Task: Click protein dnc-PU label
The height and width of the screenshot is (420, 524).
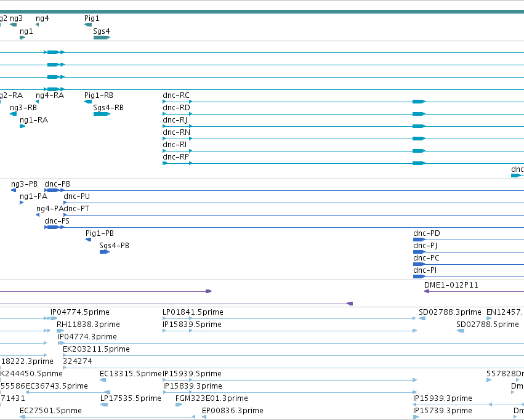Action: (76, 196)
